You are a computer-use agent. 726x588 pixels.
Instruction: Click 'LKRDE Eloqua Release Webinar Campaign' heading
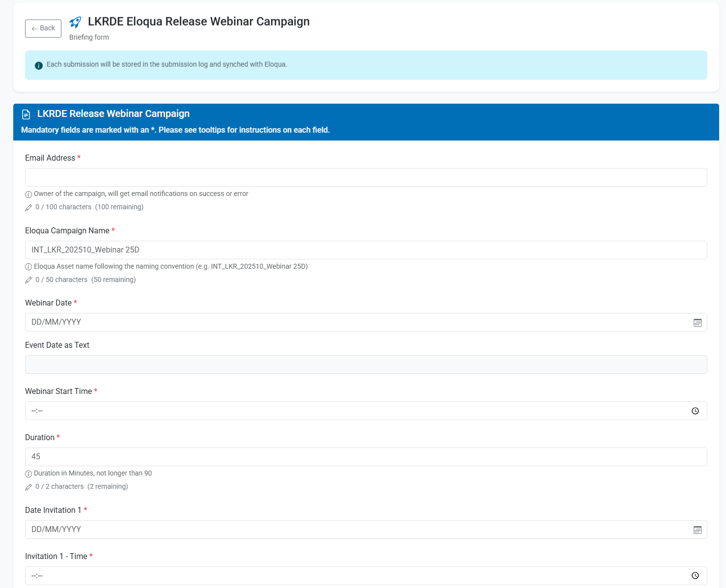click(x=199, y=22)
